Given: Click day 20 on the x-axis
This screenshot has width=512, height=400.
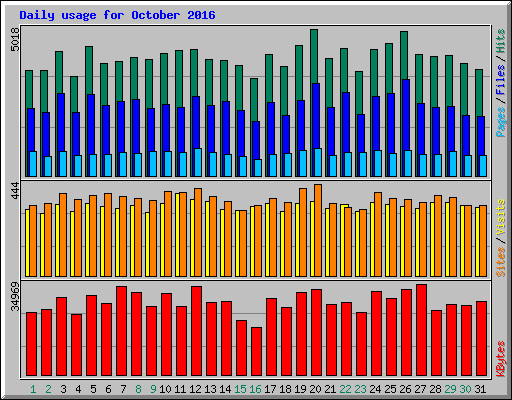Looking at the screenshot, I should (315, 389).
